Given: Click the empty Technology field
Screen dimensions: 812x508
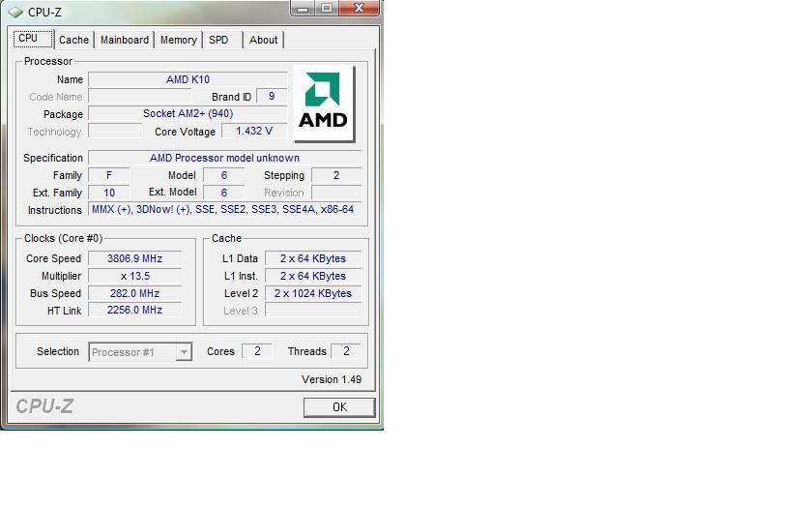Looking at the screenshot, I should [x=115, y=131].
